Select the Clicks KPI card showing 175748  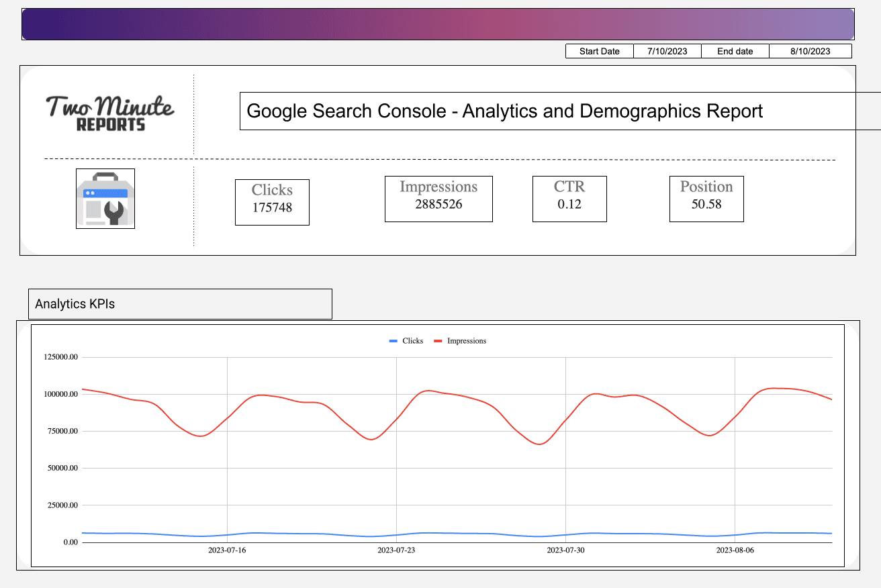tap(272, 201)
